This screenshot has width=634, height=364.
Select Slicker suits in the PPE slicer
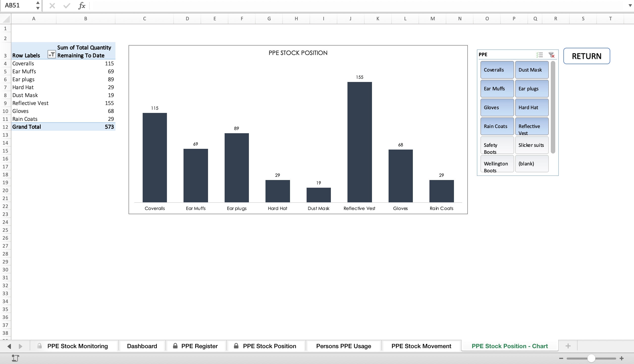coord(531,145)
